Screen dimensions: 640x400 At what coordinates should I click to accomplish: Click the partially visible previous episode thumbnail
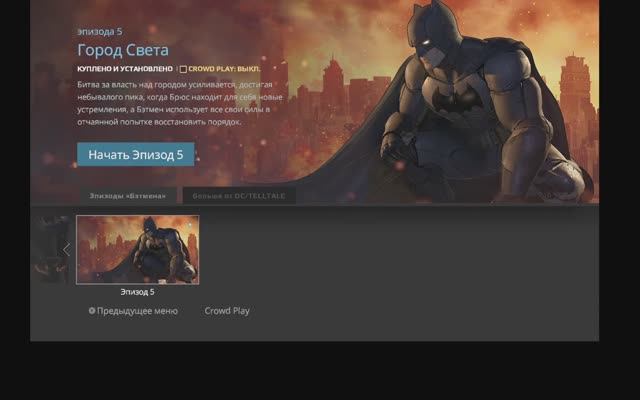click(52, 250)
